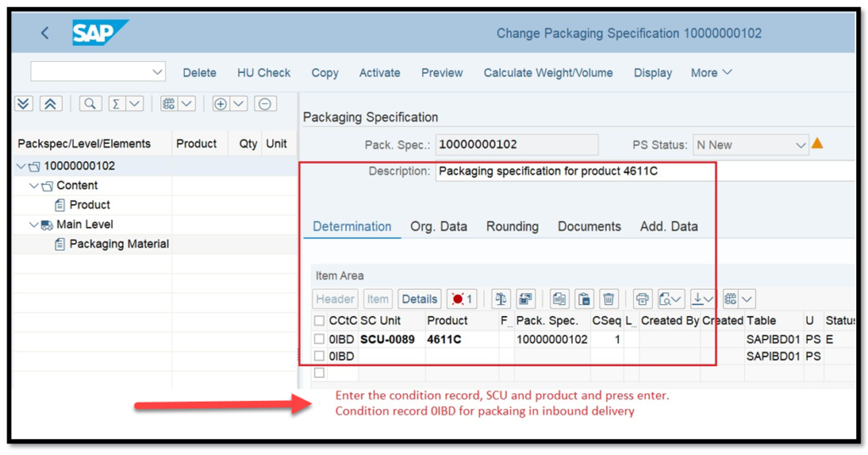Click the add (plus circle) icon
The width and height of the screenshot is (868, 455).
point(220,103)
